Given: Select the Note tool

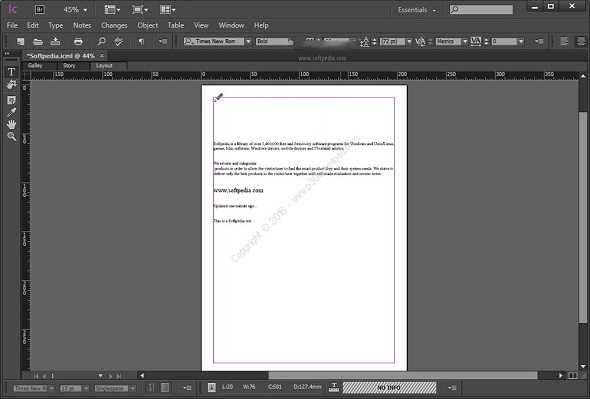Looking at the screenshot, I should click(x=11, y=100).
